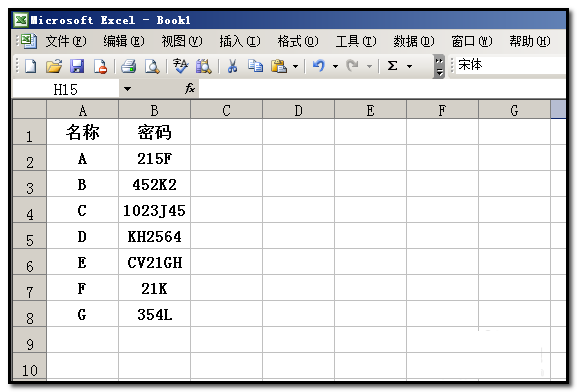Open the Name Box dropdown arrow
The image size is (577, 392).
coord(127,89)
